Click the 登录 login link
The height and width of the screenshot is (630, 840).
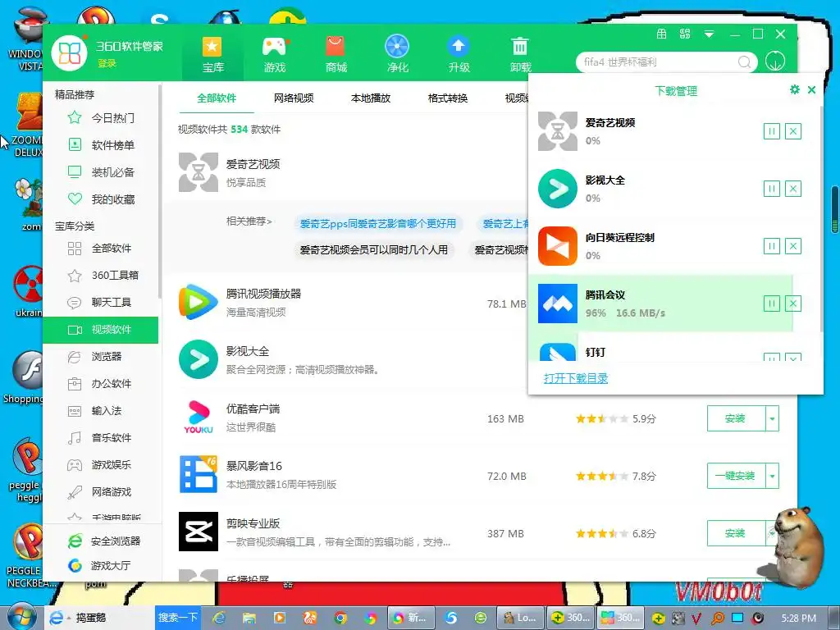pos(107,63)
